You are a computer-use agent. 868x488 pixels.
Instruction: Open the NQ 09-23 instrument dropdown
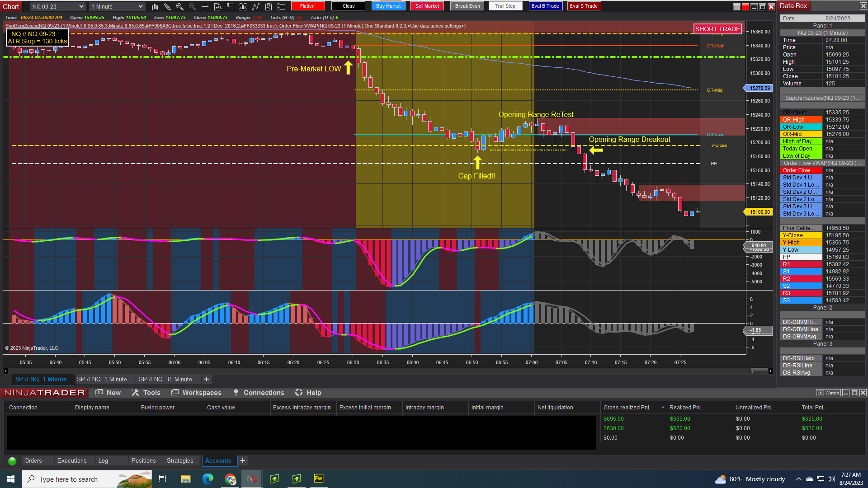[57, 6]
